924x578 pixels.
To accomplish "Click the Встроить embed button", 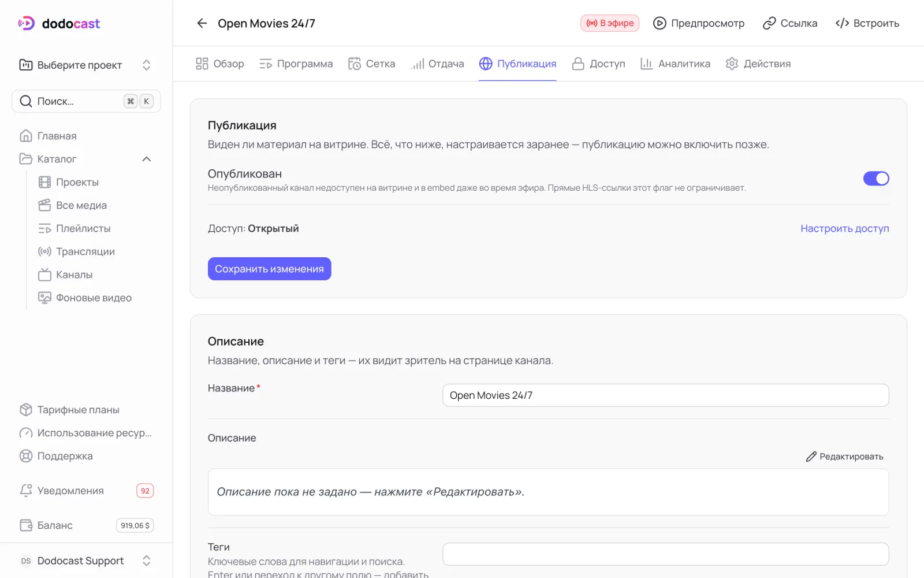I will click(x=867, y=23).
